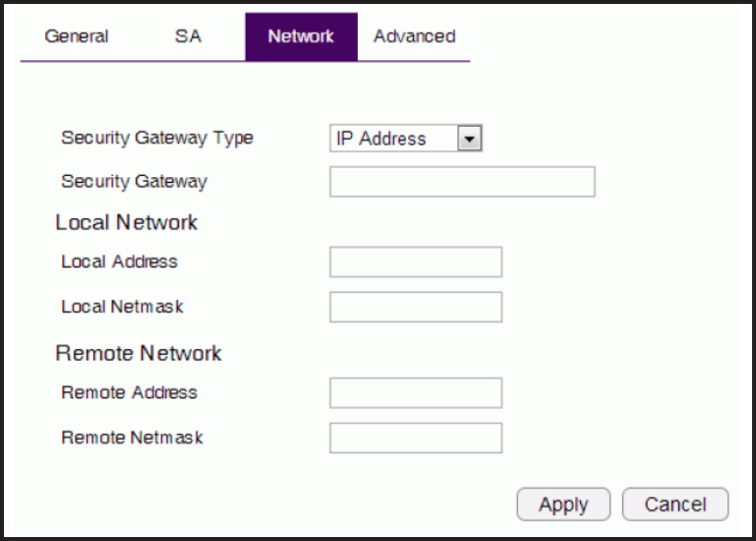This screenshot has height=541, width=756.
Task: Focus the Security Gateway input field
Action: pyautogui.click(x=462, y=182)
